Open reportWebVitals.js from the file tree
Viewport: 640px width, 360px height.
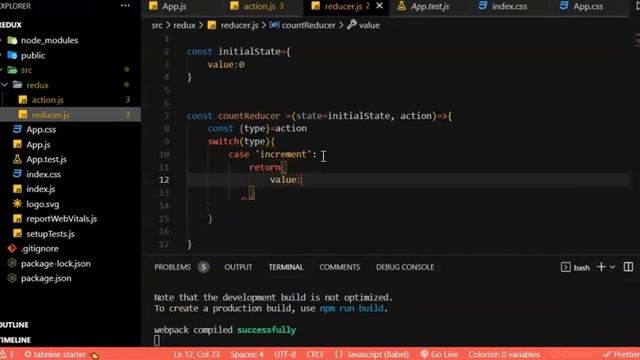pyautogui.click(x=61, y=219)
